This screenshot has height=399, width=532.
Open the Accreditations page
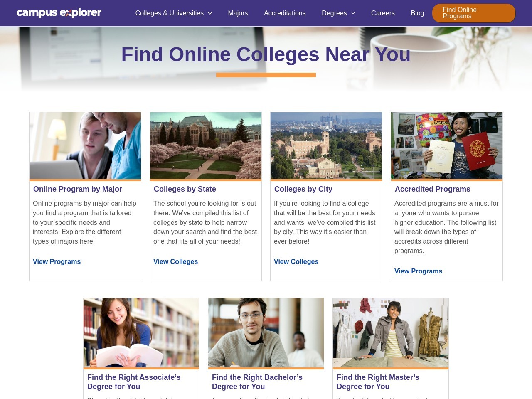pos(285,13)
